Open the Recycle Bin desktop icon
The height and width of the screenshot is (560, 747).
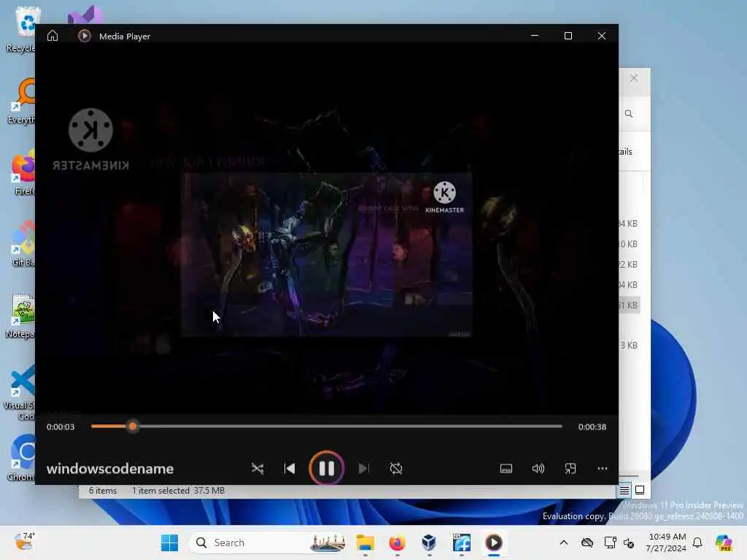(x=21, y=29)
